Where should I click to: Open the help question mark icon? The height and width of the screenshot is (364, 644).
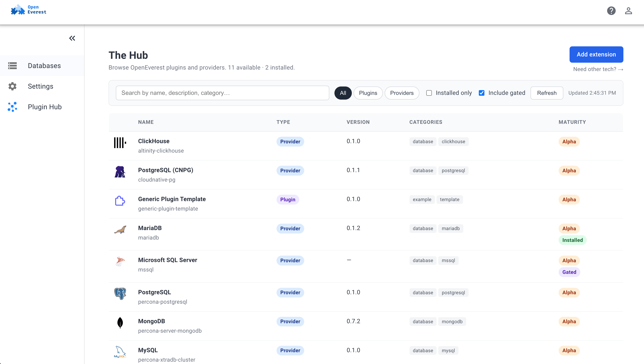tap(611, 11)
